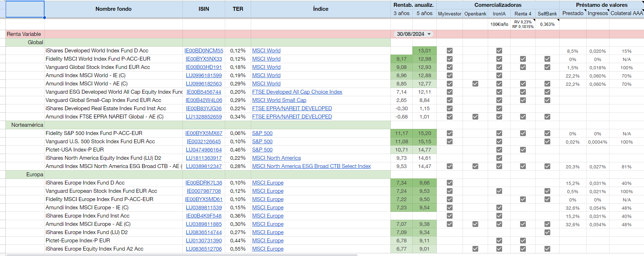Select the 0,363% fee cell under SelfBank
This screenshot has height=256, width=644.
[547, 24]
